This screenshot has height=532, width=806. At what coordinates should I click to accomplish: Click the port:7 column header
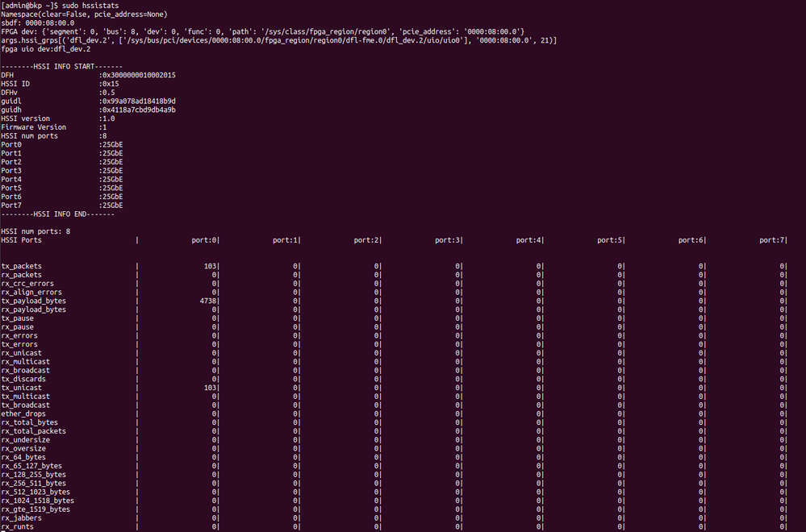[771, 240]
